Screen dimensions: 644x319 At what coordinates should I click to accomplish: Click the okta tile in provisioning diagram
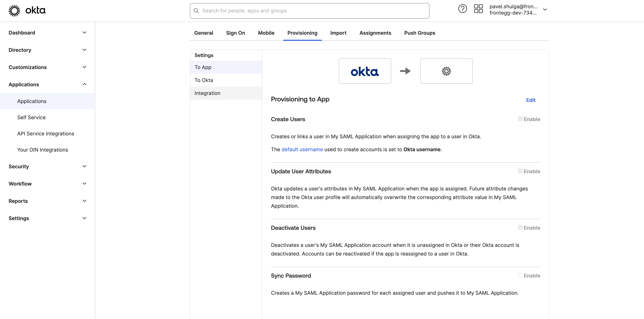pyautogui.click(x=365, y=71)
